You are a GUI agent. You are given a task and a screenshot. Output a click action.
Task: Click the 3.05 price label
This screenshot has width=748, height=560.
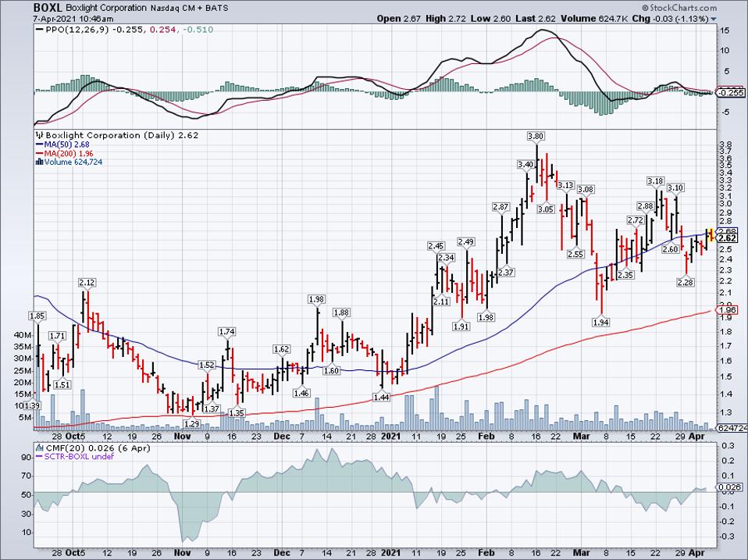tap(546, 209)
